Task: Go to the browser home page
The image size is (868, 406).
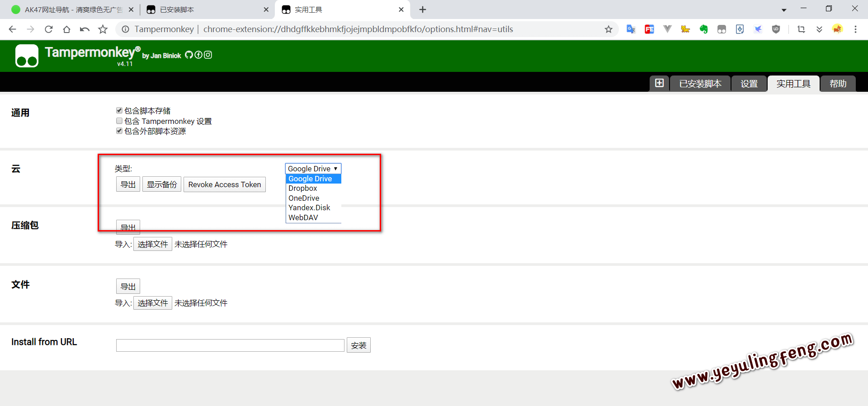Action: coord(66,29)
